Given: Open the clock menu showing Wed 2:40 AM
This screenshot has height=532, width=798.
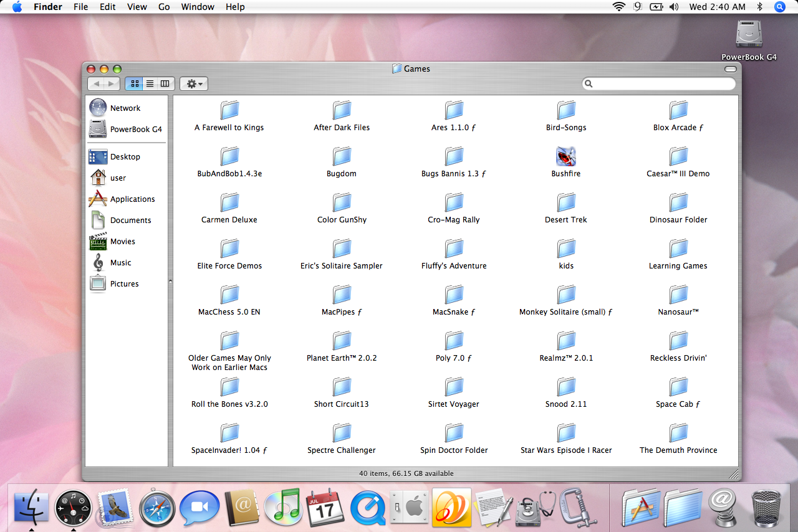Looking at the screenshot, I should (717, 7).
